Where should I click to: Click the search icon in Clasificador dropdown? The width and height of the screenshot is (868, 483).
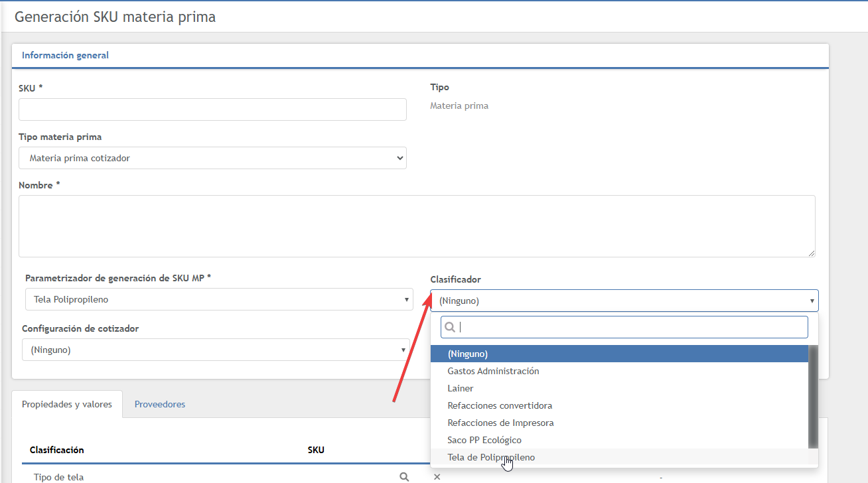450,327
